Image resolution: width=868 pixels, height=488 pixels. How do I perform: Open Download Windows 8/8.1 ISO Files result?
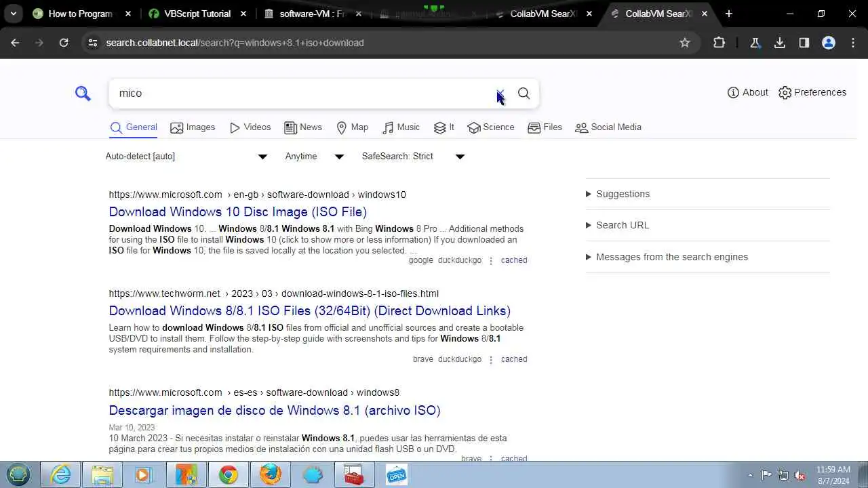pos(309,311)
